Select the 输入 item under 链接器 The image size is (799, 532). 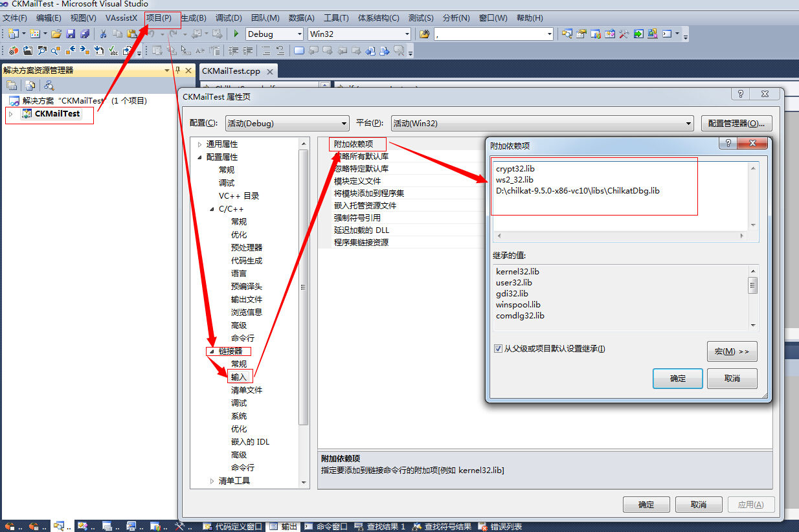point(239,377)
